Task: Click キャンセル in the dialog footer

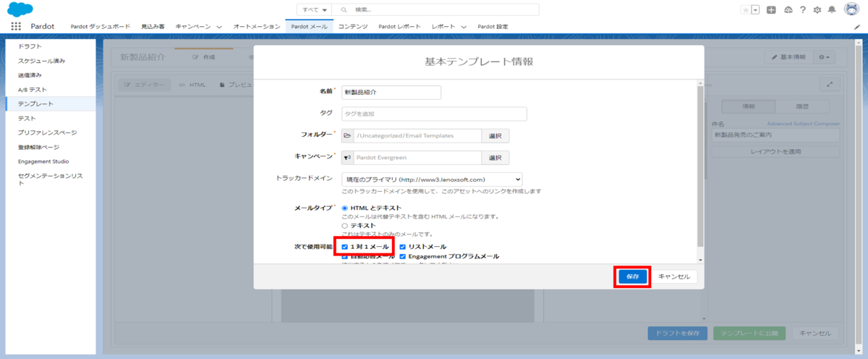Action: [674, 277]
